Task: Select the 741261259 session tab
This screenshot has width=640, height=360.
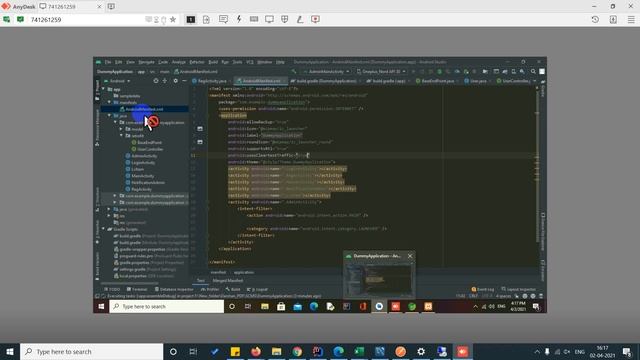Action: pyautogui.click(x=70, y=7)
